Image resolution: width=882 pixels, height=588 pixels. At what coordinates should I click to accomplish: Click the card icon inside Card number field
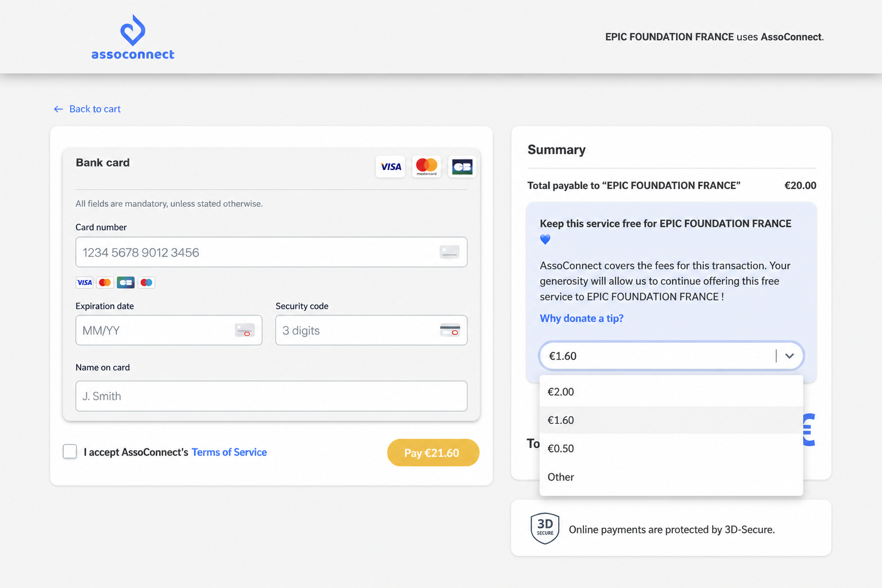point(449,252)
